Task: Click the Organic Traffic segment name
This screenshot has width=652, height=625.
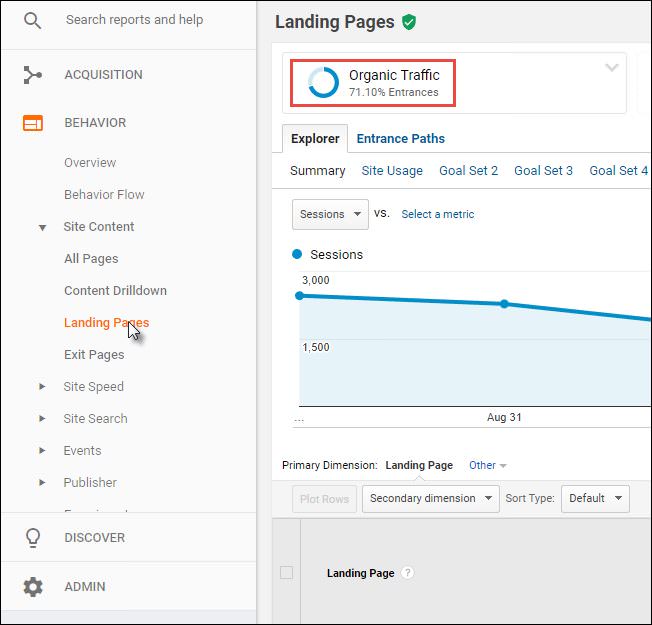Action: point(394,75)
